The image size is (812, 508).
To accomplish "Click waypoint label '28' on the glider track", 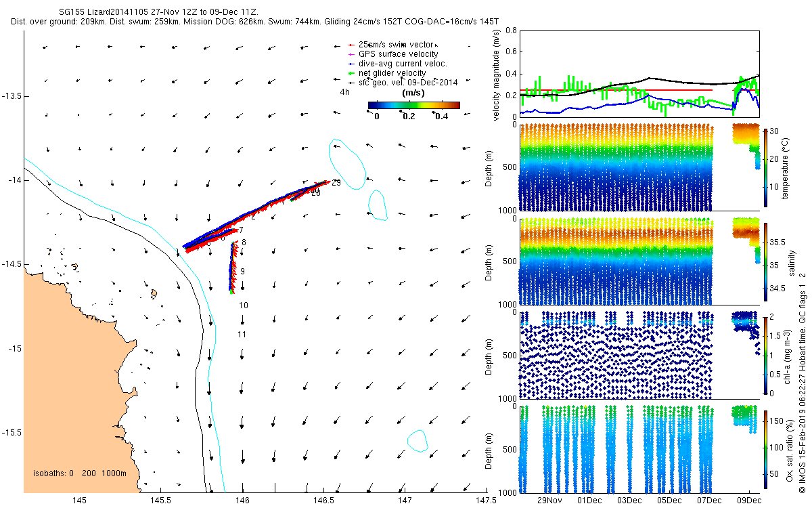I will 315,193.
